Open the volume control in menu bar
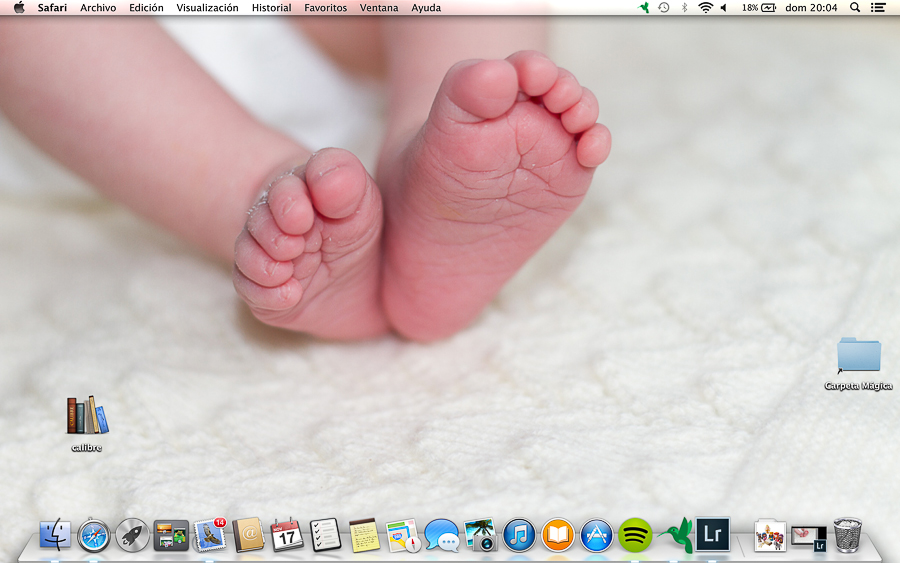900x563 pixels. coord(724,7)
